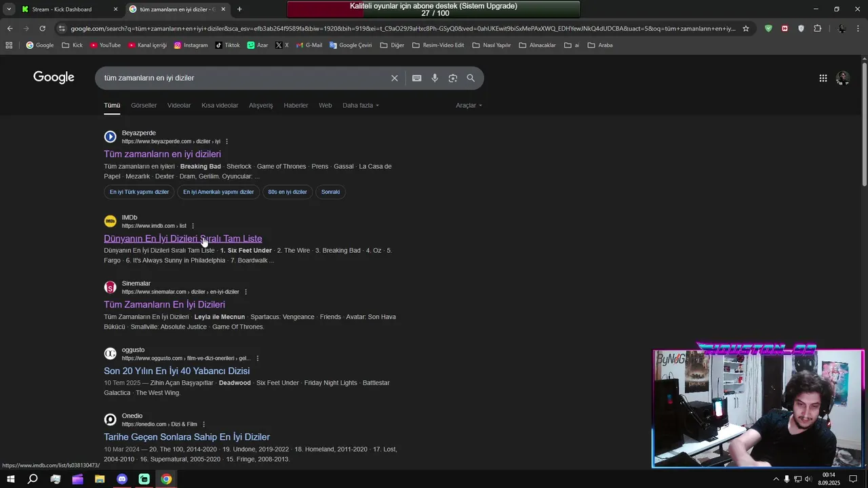Open Son 20 Yılın En İyi 40 Yabancı Dizisi
This screenshot has width=868, height=488.
[176, 371]
